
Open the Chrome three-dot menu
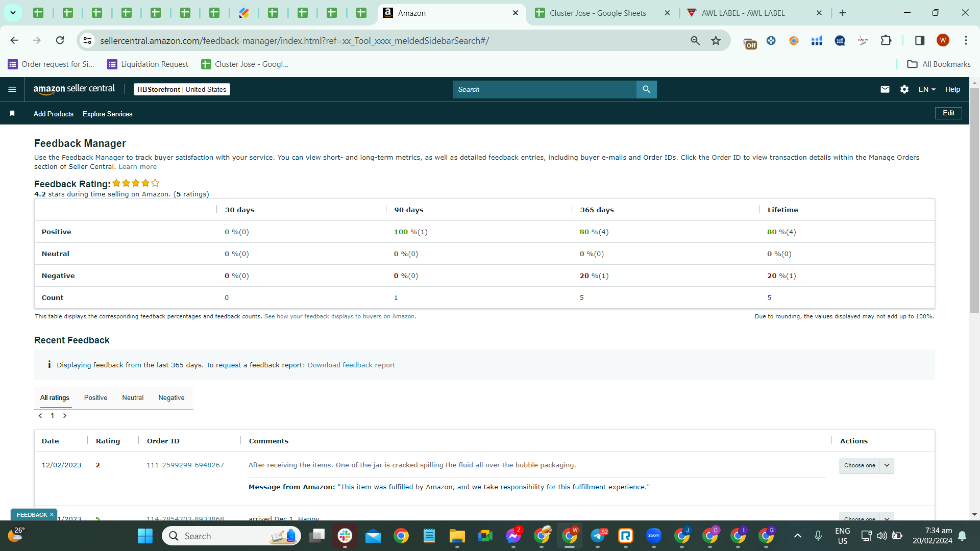pyautogui.click(x=966, y=40)
